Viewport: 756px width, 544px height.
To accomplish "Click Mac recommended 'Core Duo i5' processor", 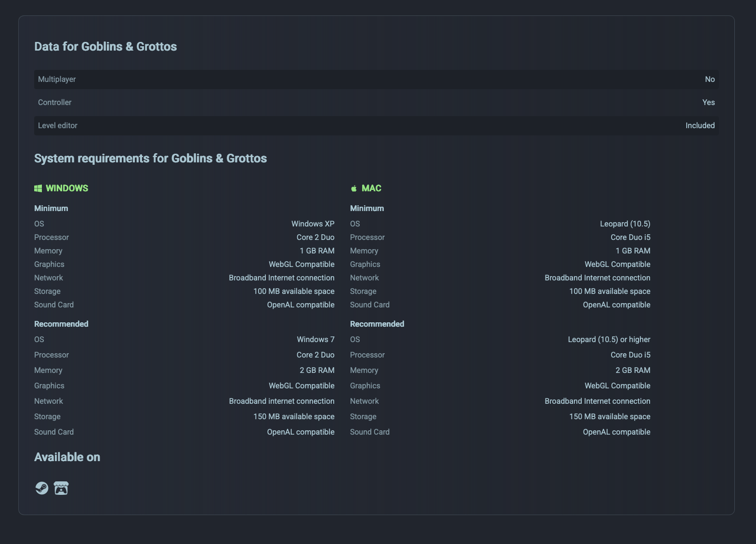I will (x=630, y=355).
